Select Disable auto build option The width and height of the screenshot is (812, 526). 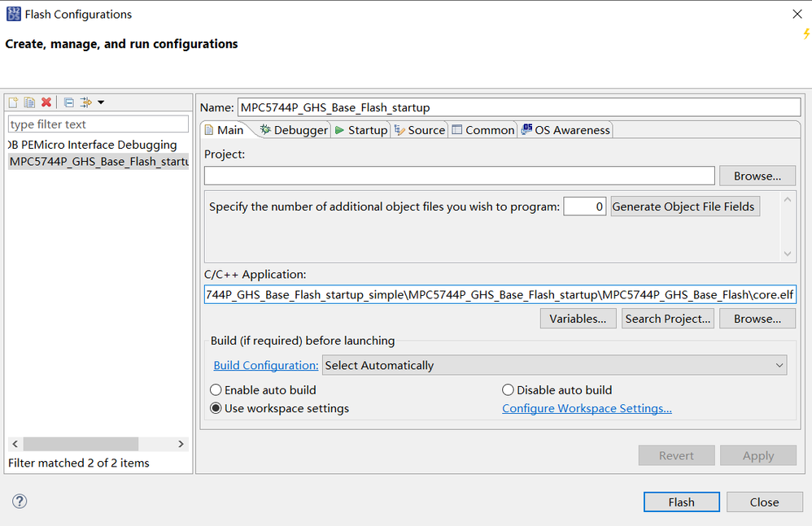point(509,390)
